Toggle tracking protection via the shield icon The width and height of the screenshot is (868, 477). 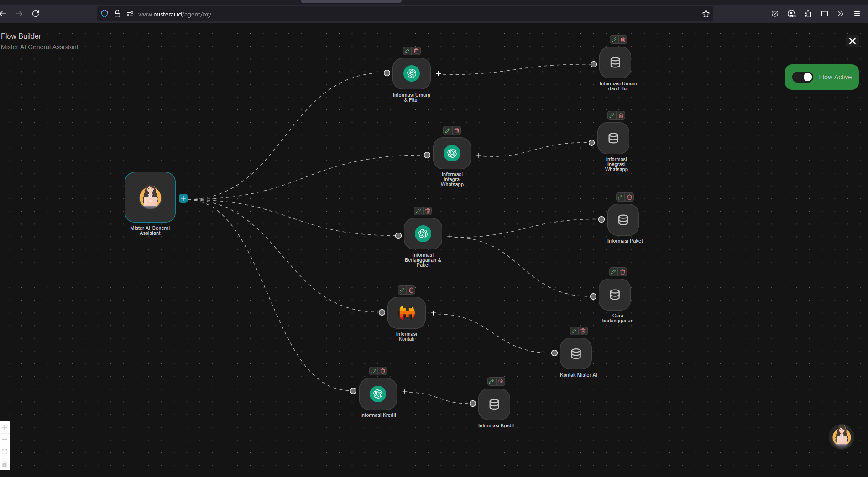coord(104,14)
